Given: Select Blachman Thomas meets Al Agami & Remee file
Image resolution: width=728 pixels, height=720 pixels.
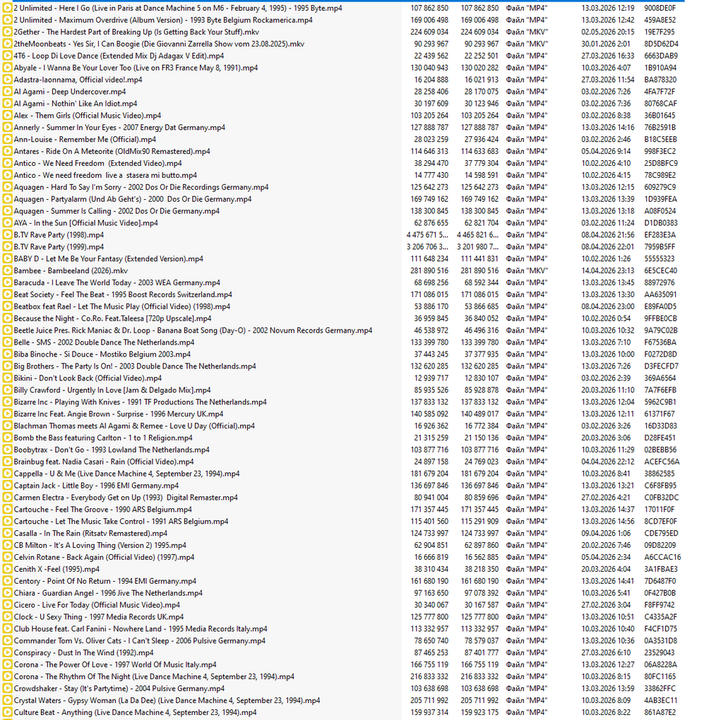Looking at the screenshot, I should point(134,426).
